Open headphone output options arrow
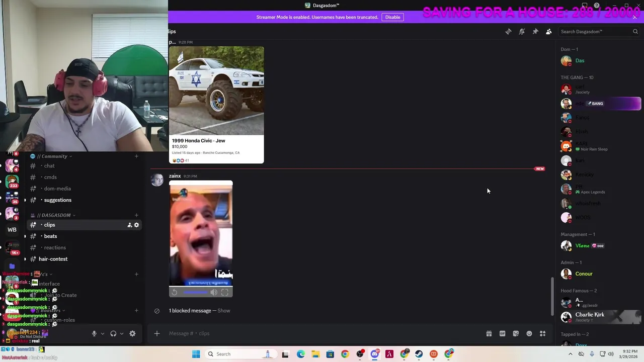 (x=121, y=333)
